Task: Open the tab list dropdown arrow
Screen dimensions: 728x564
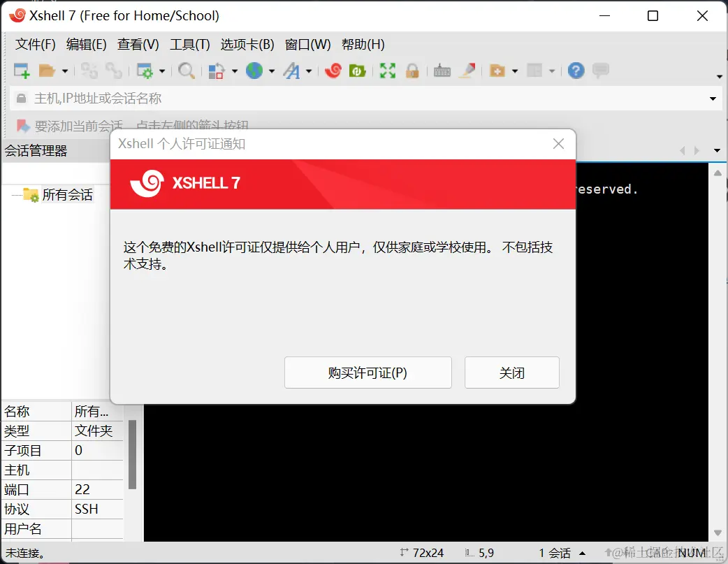Action: [x=717, y=150]
